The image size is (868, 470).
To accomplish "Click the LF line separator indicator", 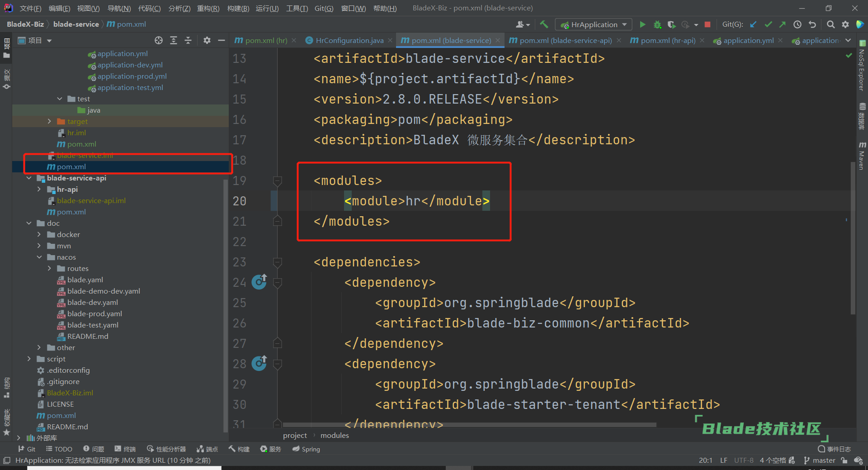I will [724, 460].
